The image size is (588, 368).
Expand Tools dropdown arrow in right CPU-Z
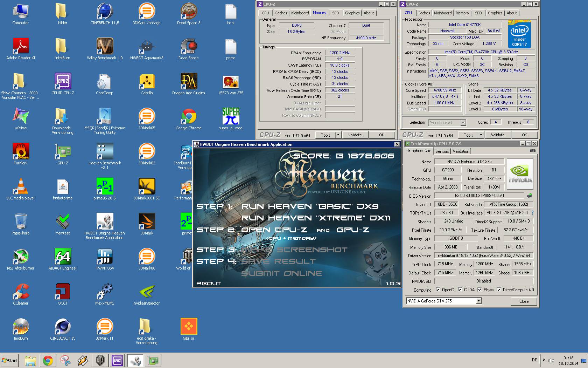tap(481, 135)
